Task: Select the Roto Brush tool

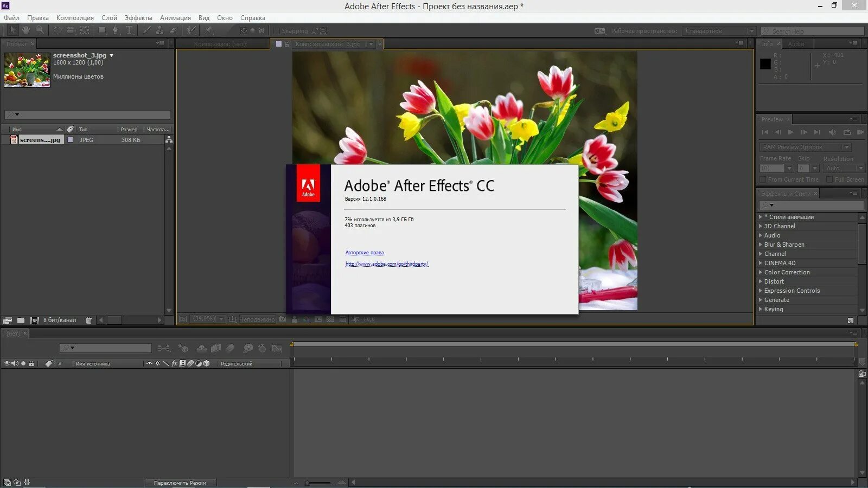Action: point(191,30)
